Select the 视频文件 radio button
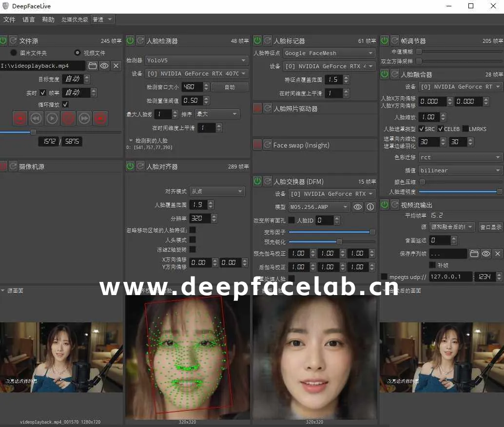This screenshot has width=504, height=427. click(77, 52)
